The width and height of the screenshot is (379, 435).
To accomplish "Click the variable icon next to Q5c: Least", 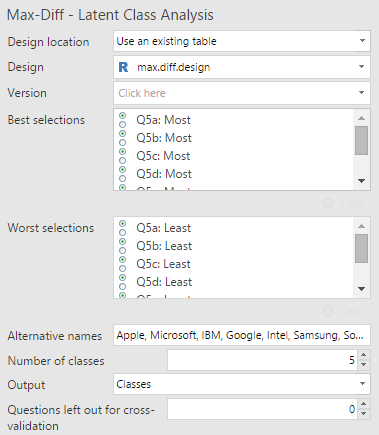I will coord(123,264).
